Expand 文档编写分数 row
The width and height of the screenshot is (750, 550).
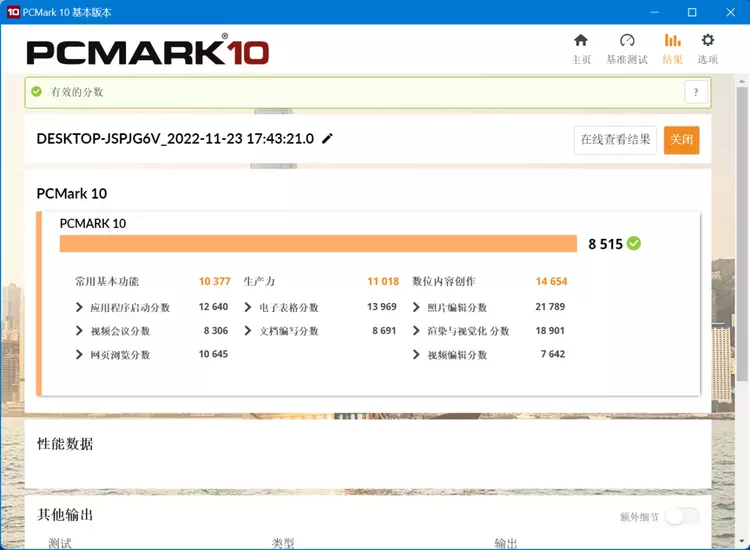pyautogui.click(x=248, y=330)
